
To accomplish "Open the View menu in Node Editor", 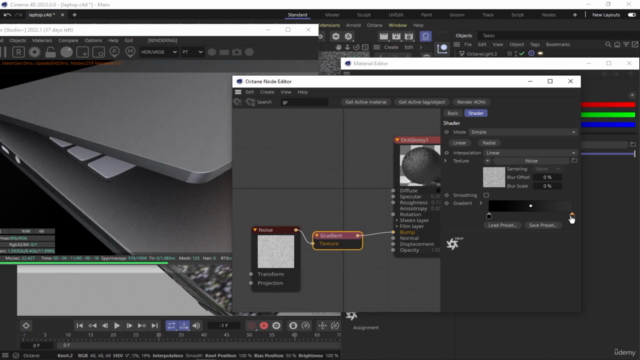I will [286, 92].
